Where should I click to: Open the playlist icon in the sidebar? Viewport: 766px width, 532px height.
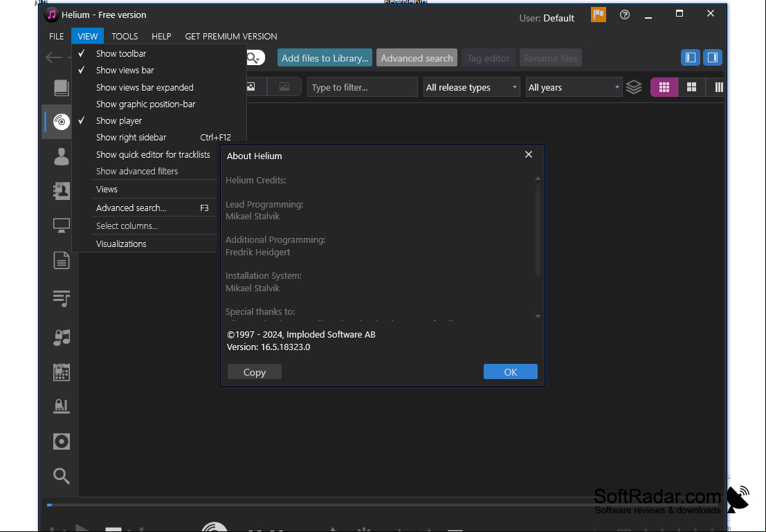(61, 297)
